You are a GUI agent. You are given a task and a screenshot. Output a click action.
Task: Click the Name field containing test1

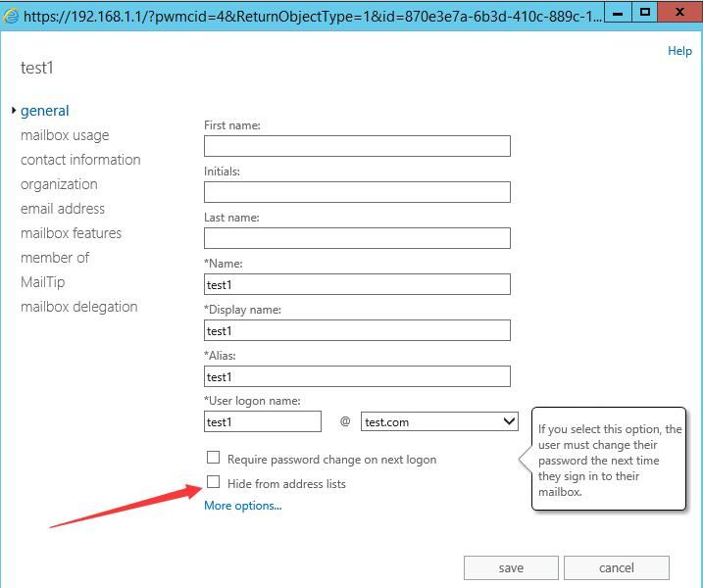tap(357, 284)
